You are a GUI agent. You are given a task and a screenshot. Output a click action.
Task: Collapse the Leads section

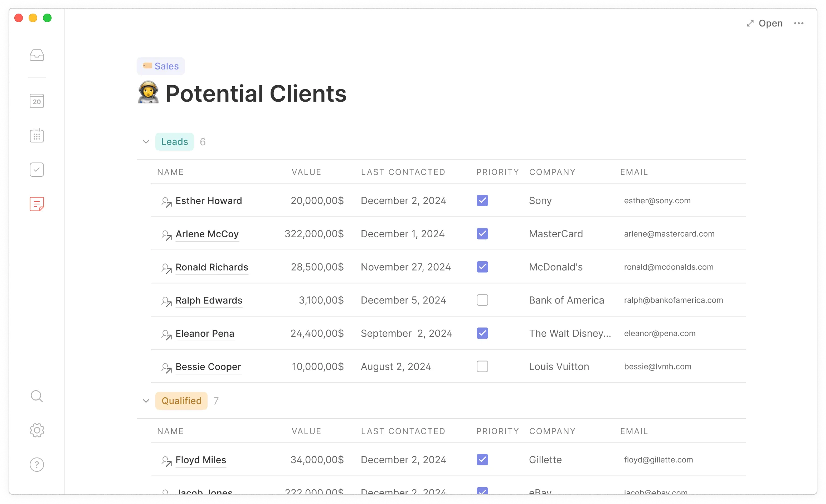[146, 142]
